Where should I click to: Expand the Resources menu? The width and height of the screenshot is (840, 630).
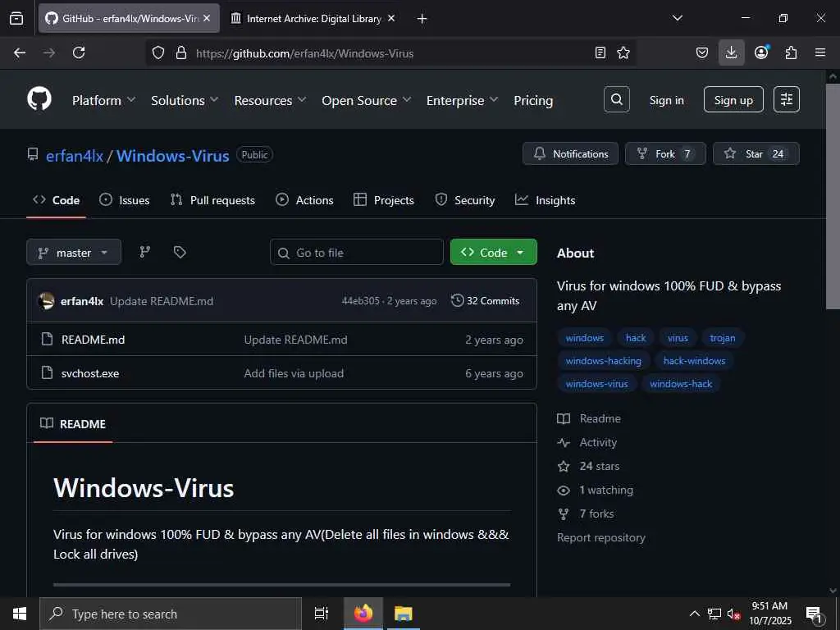tap(270, 100)
